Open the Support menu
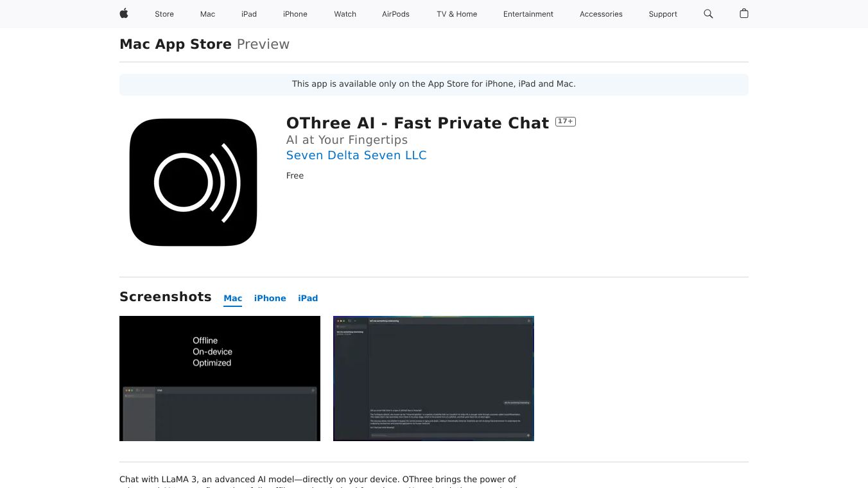Screen dimensions: 868x488 [663, 14]
